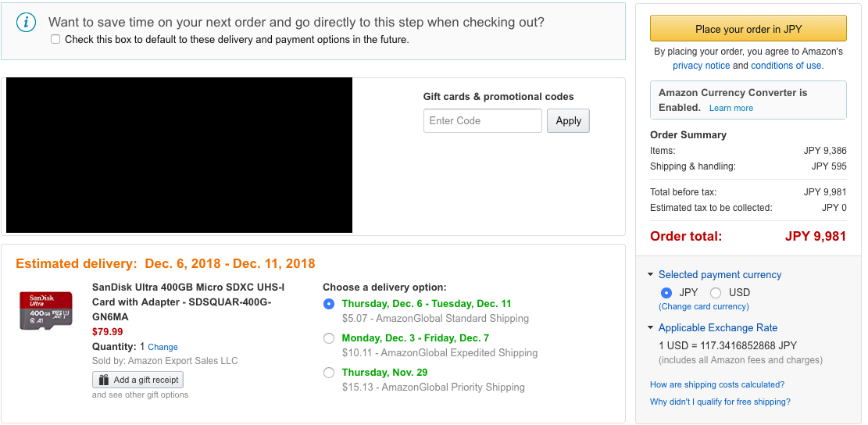Collapse the Selected payment currency section
This screenshot has height=425, width=868.
click(x=651, y=275)
